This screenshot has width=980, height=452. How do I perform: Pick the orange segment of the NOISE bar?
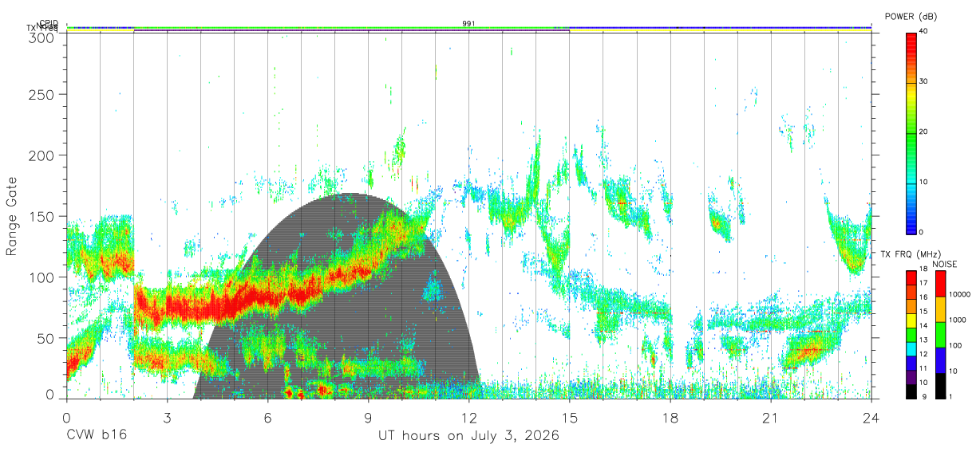click(940, 309)
